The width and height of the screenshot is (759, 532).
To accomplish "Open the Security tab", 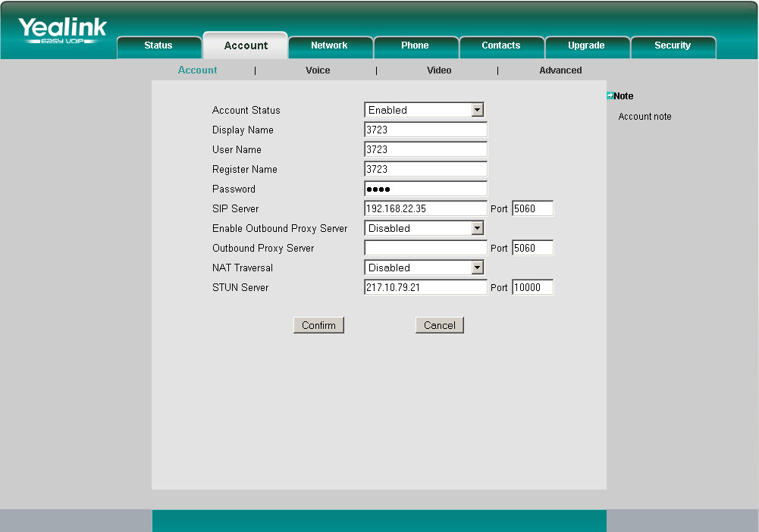I will 673,45.
